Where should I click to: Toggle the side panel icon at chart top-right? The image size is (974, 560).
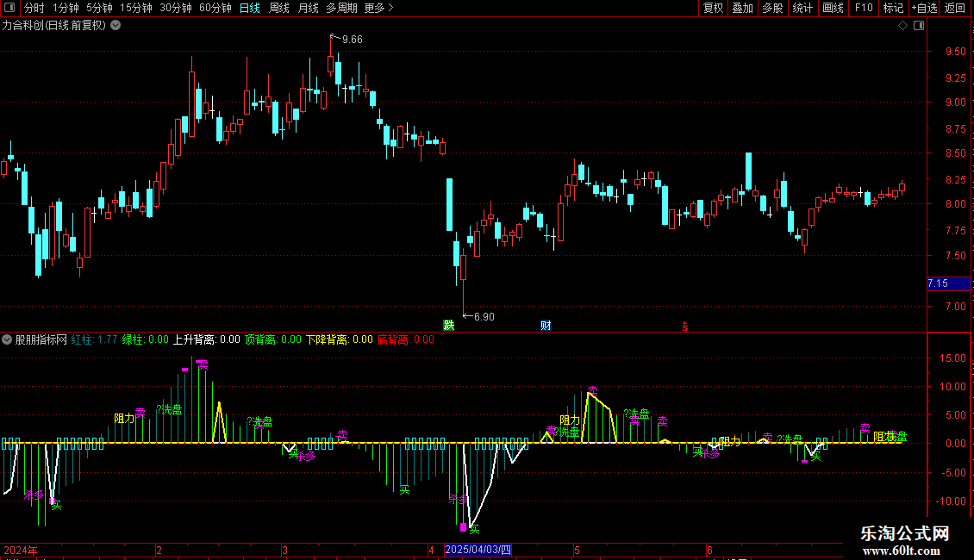coord(919,26)
